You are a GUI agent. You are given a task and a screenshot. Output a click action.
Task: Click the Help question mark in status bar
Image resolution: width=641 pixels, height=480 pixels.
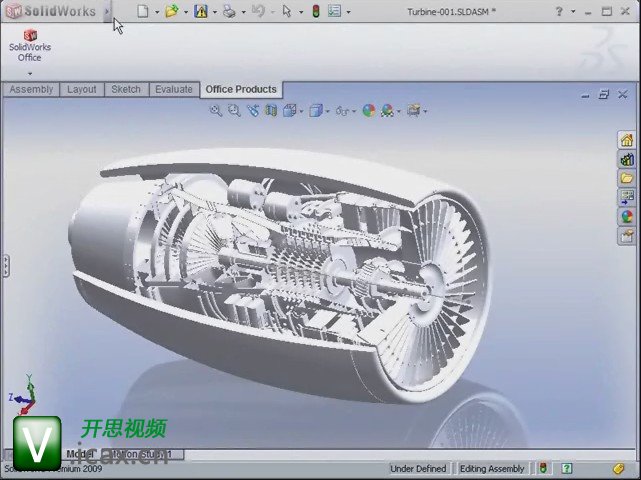(x=566, y=468)
